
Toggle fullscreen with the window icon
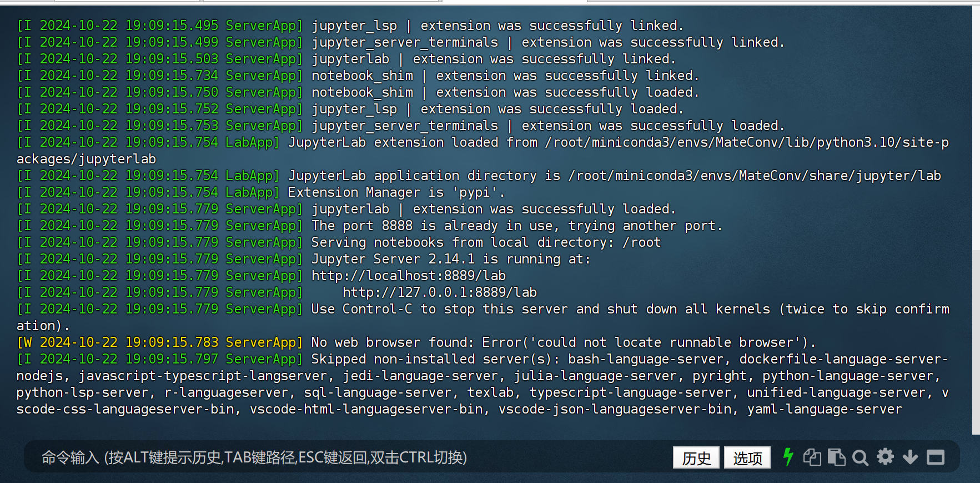pyautogui.click(x=936, y=457)
